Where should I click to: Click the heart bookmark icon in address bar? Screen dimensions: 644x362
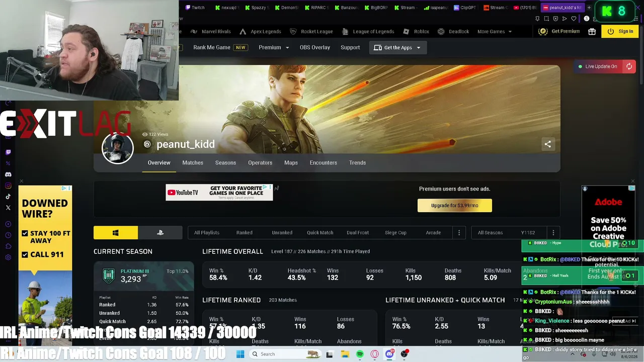click(x=573, y=19)
